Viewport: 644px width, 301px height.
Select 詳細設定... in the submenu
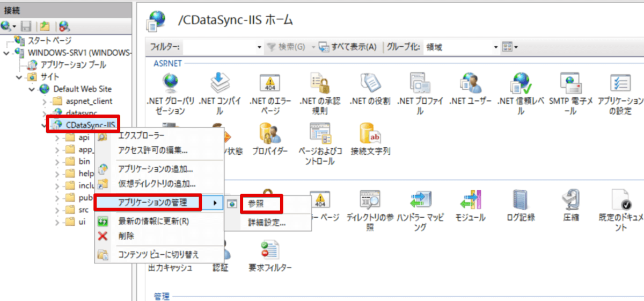[268, 222]
